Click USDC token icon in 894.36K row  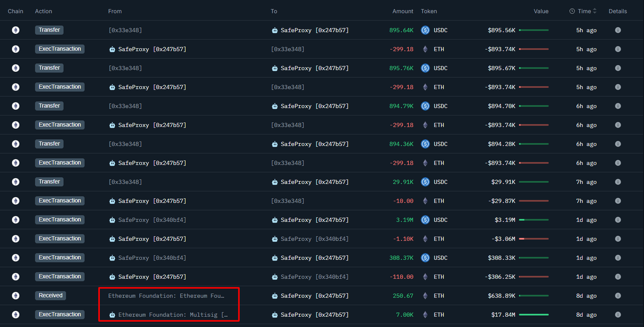[x=426, y=144]
